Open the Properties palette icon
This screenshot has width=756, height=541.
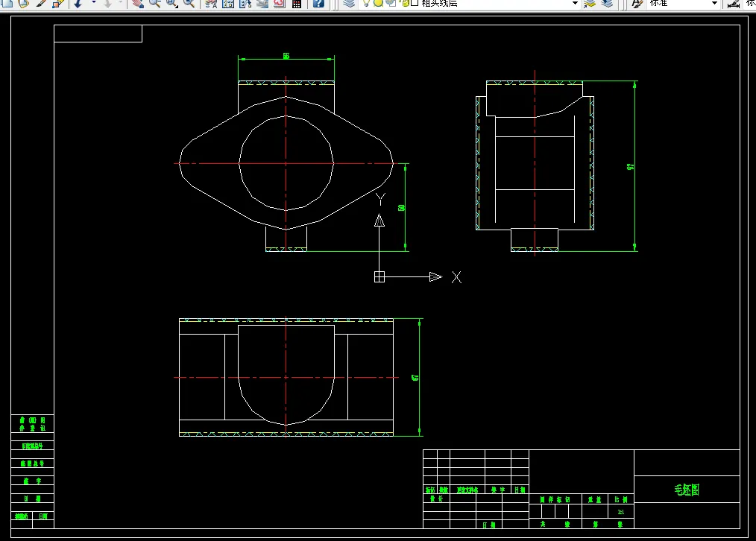click(x=211, y=4)
